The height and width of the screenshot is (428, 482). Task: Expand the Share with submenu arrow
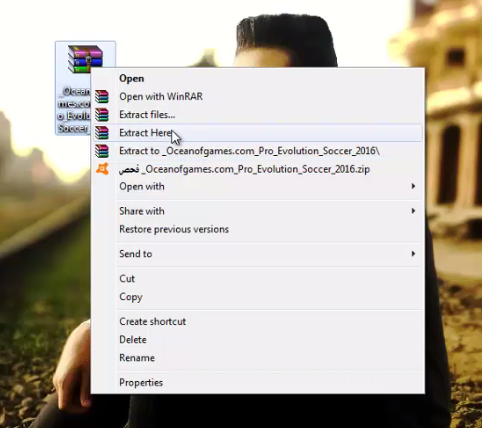click(413, 211)
